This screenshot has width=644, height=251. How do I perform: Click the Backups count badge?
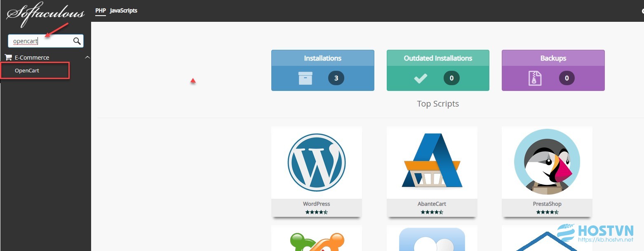tap(567, 78)
